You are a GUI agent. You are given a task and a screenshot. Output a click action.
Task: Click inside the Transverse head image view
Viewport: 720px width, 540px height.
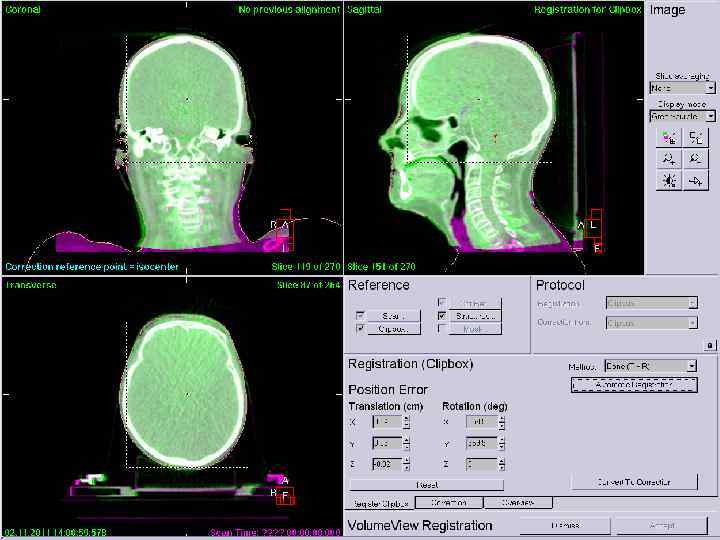172,407
